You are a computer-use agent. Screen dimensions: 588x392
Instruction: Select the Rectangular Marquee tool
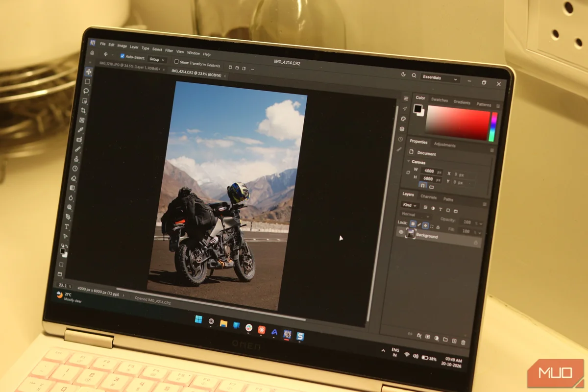[x=87, y=81]
